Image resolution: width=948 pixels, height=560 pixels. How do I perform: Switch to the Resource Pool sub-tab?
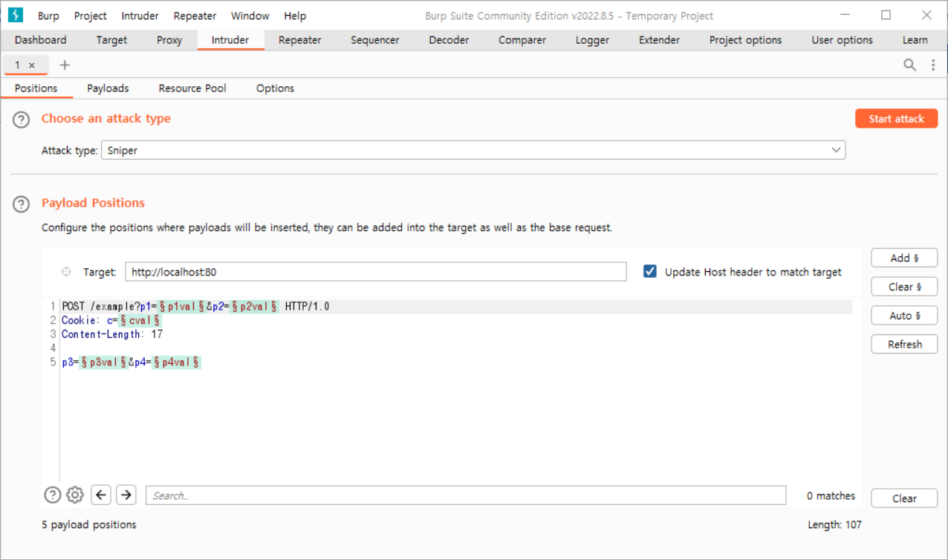192,88
